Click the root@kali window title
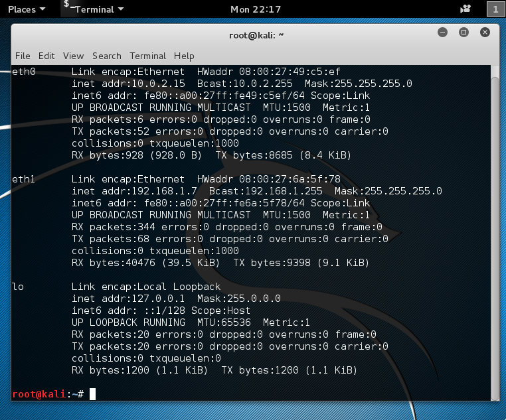The height and width of the screenshot is (420, 506). click(x=256, y=35)
